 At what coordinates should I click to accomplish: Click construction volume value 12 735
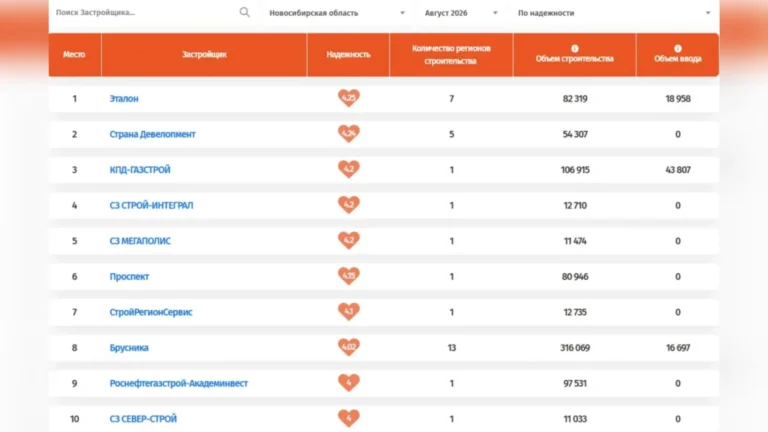click(575, 312)
